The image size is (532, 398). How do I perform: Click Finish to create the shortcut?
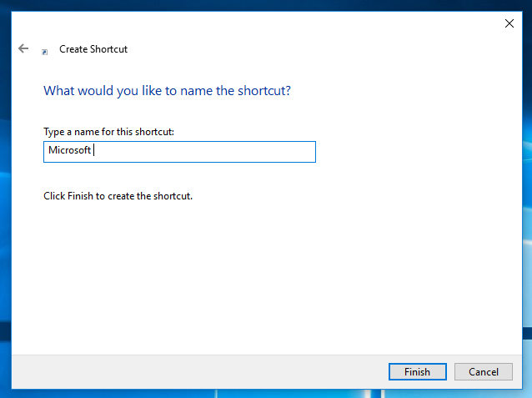coord(417,372)
